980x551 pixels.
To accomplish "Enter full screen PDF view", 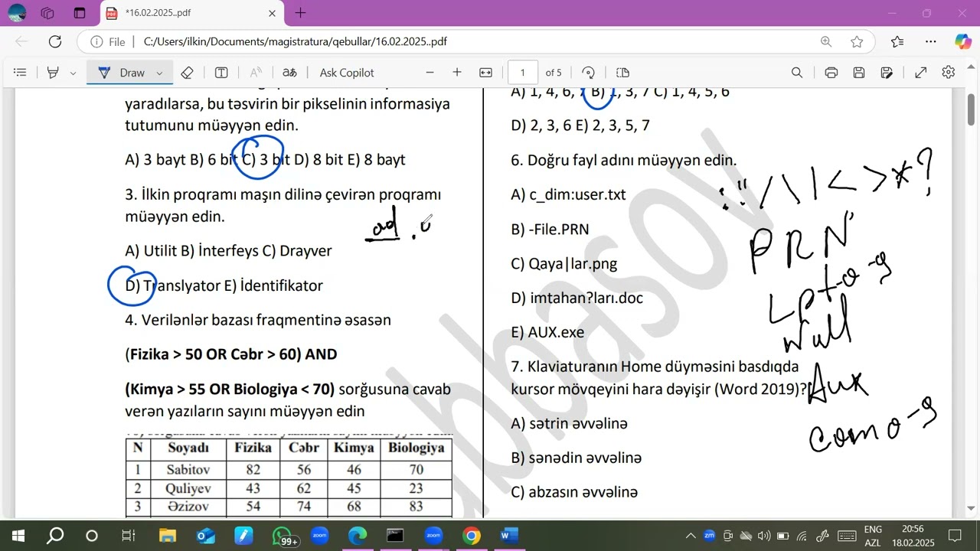I will pos(921,73).
